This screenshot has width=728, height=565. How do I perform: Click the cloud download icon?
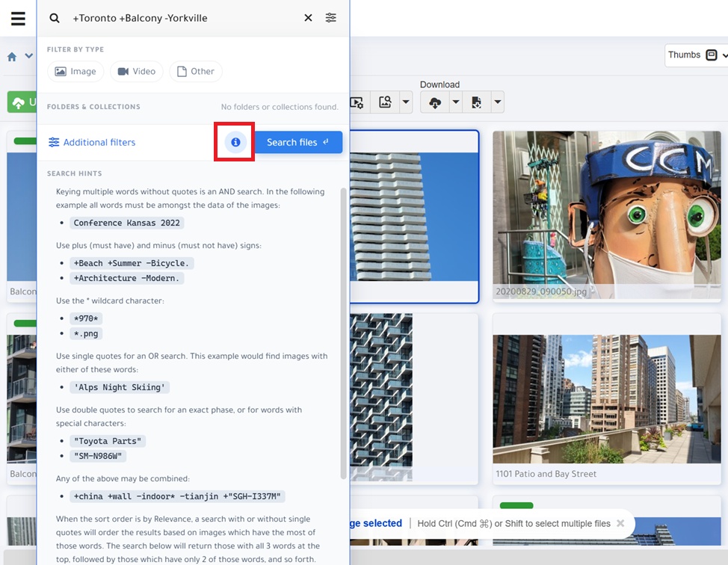[x=435, y=102]
